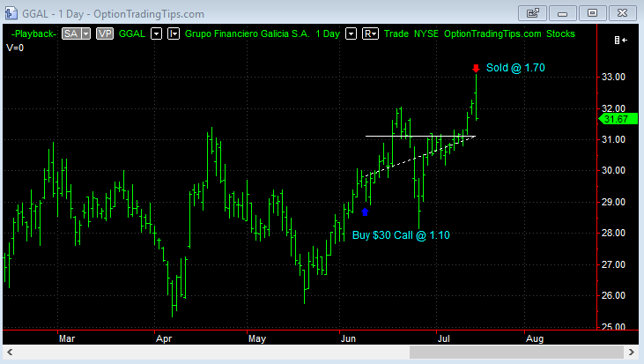The image size is (644, 364).
Task: Select the white horizontal resistance line
Action: tap(420, 136)
